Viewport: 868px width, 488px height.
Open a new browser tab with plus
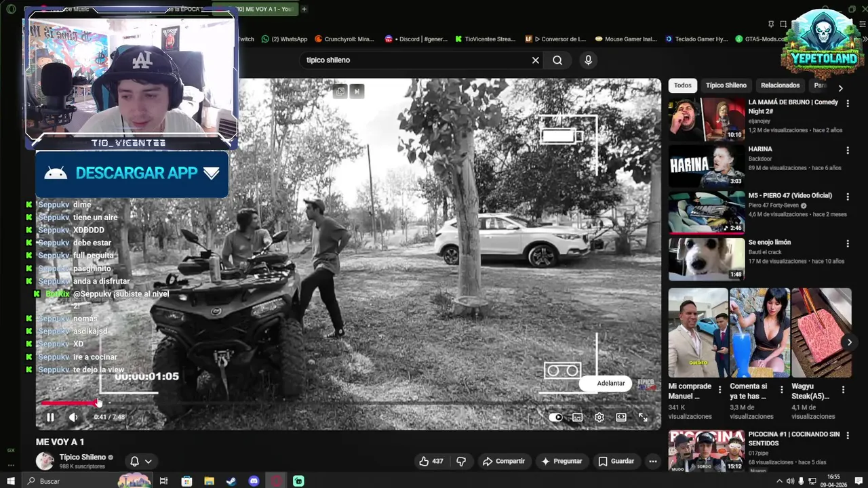click(x=304, y=9)
